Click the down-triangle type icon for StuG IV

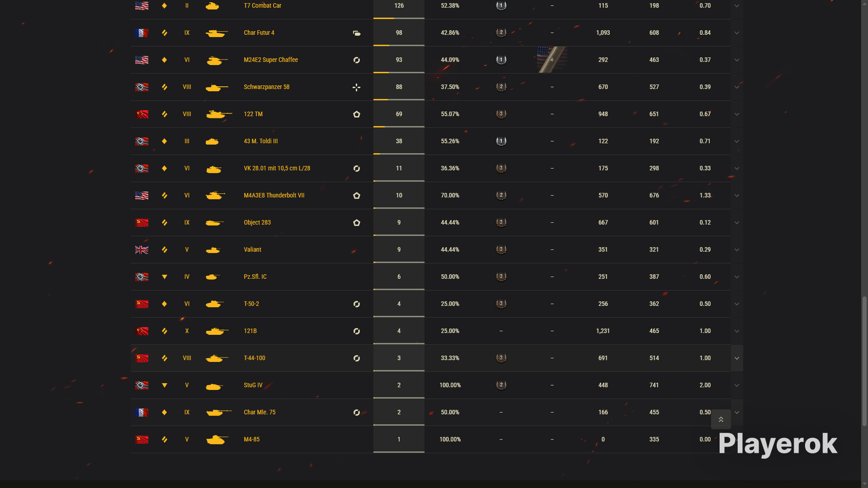tap(165, 386)
